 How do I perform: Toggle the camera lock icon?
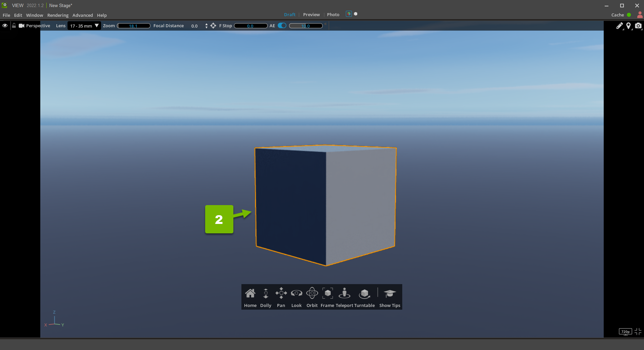[x=14, y=26]
